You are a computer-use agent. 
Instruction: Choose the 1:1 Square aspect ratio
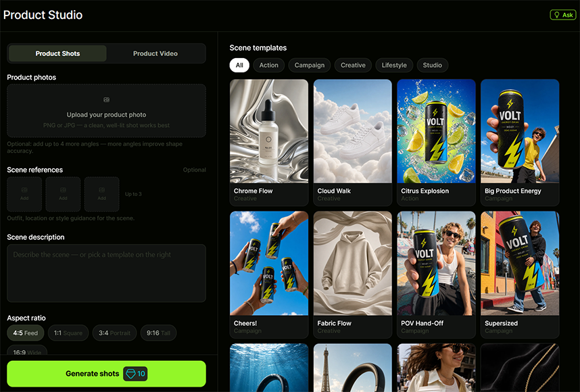coord(68,333)
